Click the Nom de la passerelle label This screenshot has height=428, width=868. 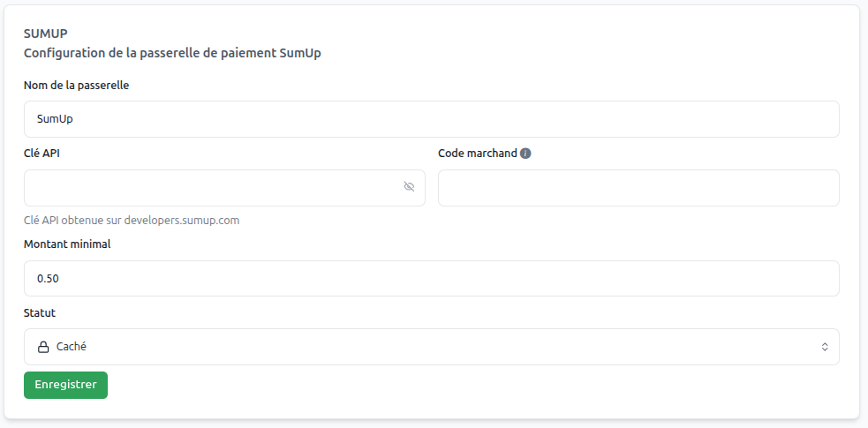(78, 86)
